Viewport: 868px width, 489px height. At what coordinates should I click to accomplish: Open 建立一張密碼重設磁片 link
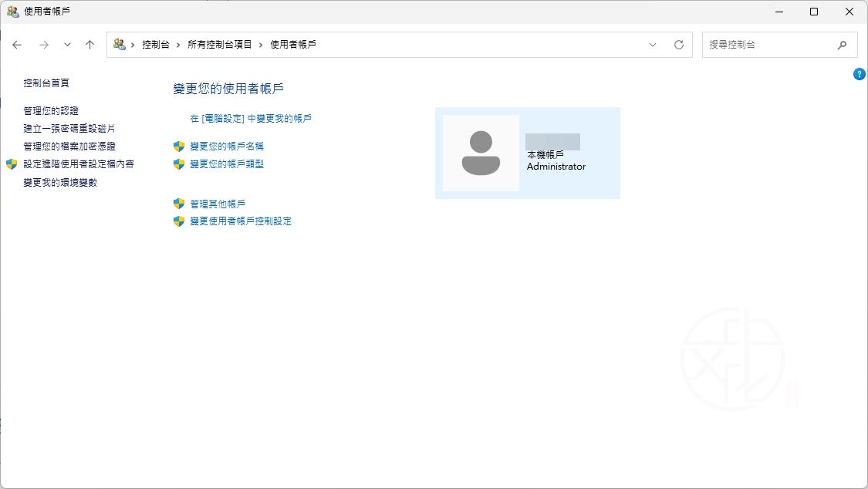click(x=69, y=128)
